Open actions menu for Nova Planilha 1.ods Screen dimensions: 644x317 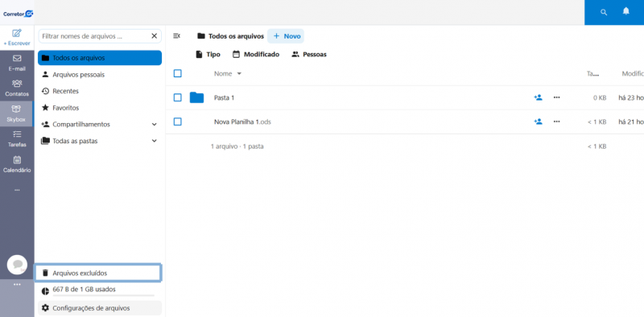point(556,121)
